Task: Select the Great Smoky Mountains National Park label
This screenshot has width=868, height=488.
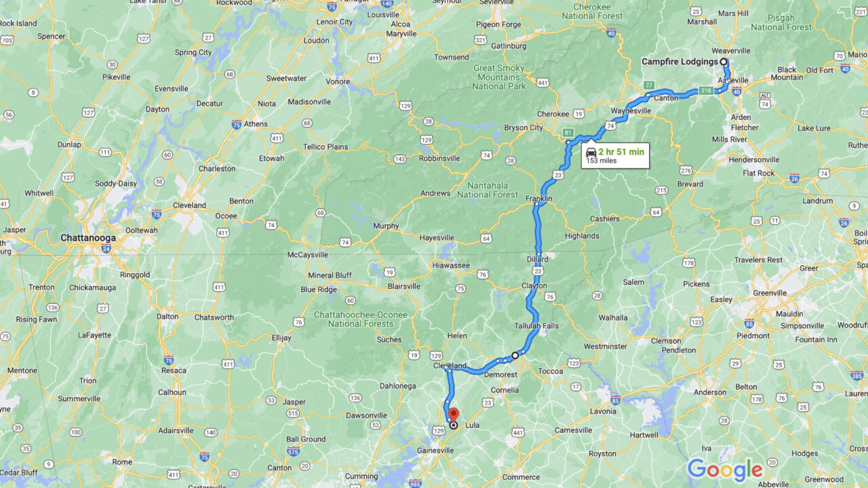Action: click(x=499, y=77)
